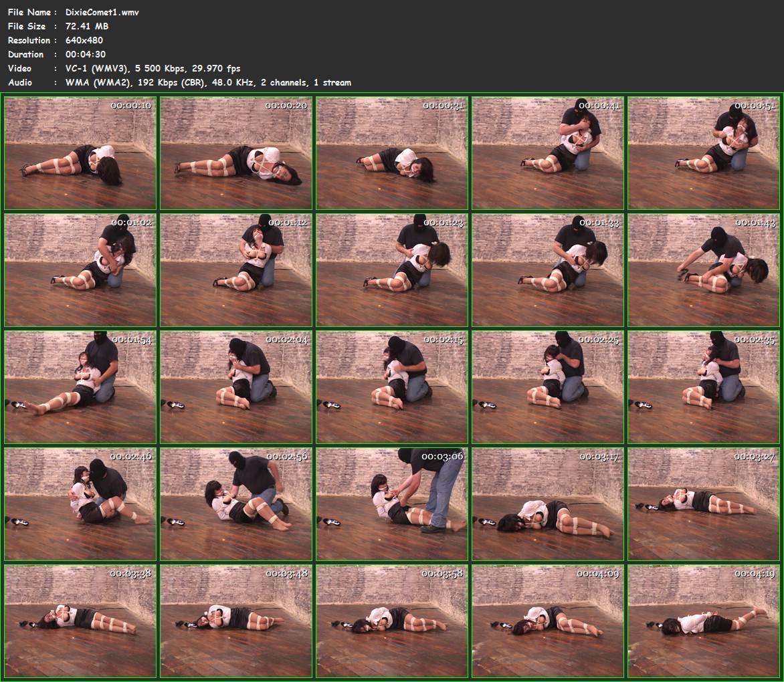784x682 pixels.
Task: Click the 00:02:35 thumbnail
Action: pos(704,387)
